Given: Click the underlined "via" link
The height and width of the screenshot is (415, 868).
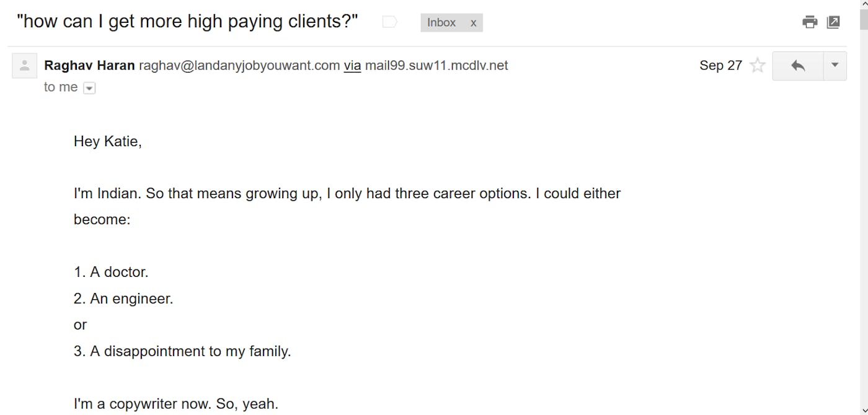Looking at the screenshot, I should pyautogui.click(x=352, y=66).
